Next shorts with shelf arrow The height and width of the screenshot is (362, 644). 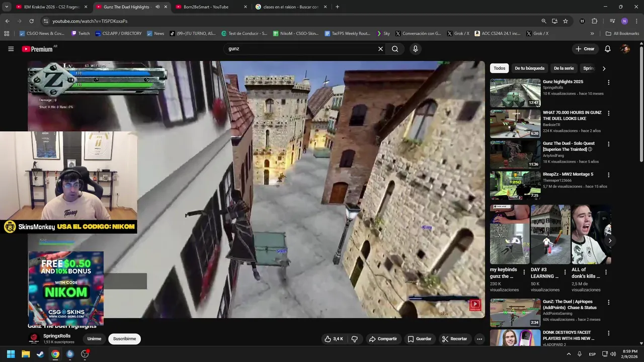click(x=610, y=241)
